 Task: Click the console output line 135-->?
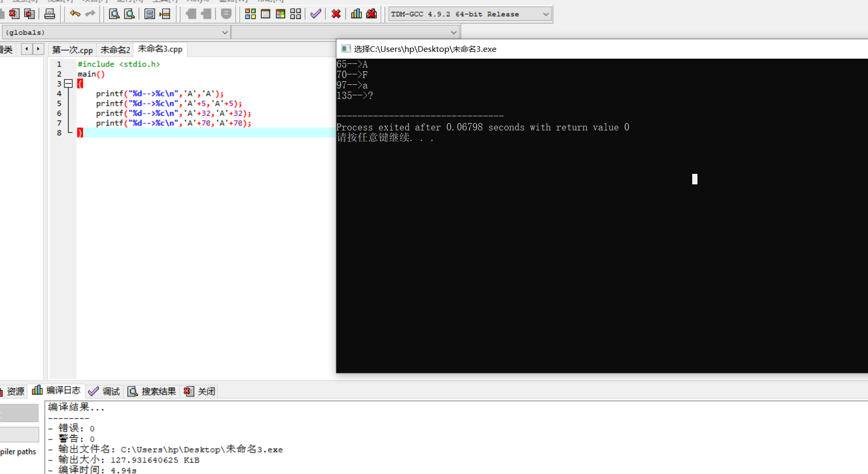pos(355,96)
